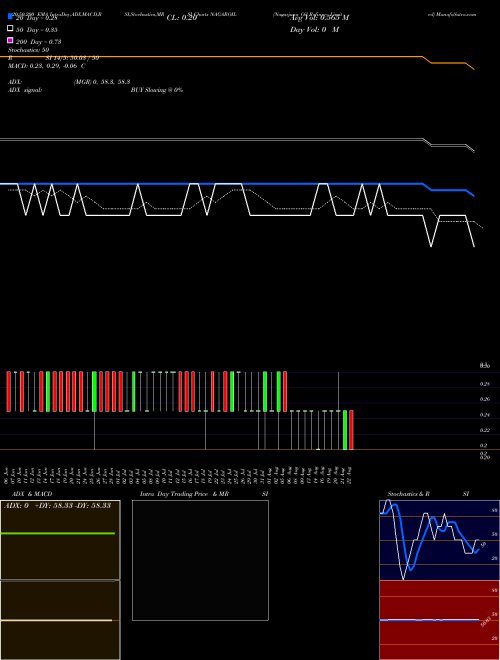Click the 'MACD: 0.28, 0.29, -0.06 C' readout
Screen dimensions: 500x660
pos(47,66)
